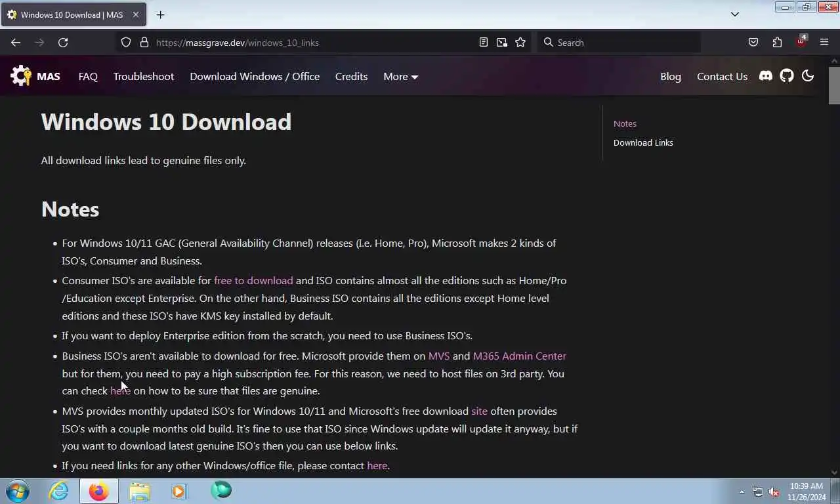840x504 pixels.
Task: Click the page vertical scrollbar thumb
Action: (834, 85)
